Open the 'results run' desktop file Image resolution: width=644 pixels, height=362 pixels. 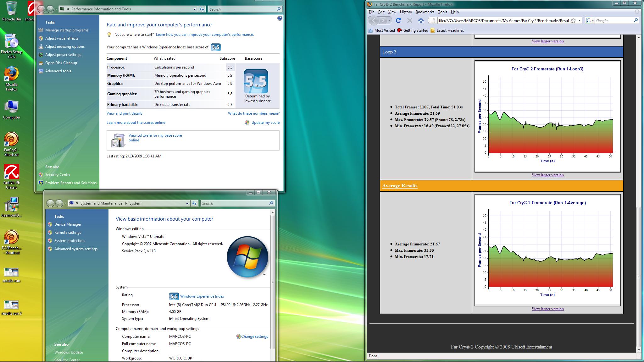(11, 275)
